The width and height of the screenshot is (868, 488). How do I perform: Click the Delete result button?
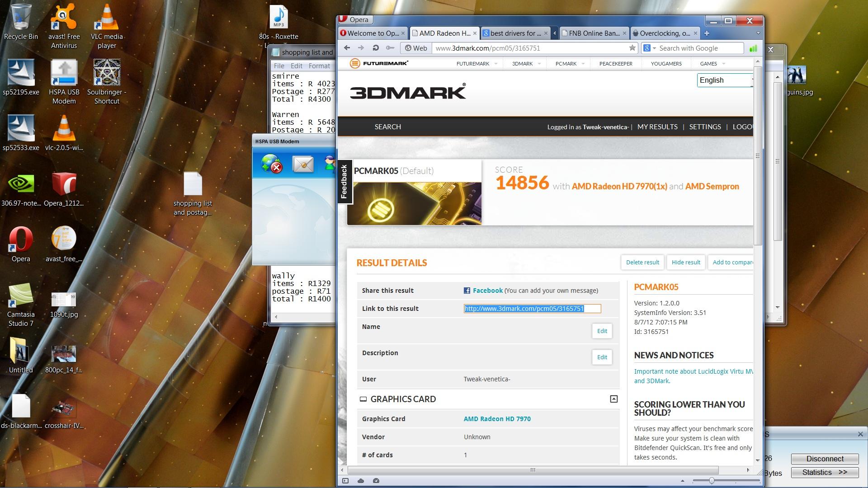pyautogui.click(x=642, y=263)
